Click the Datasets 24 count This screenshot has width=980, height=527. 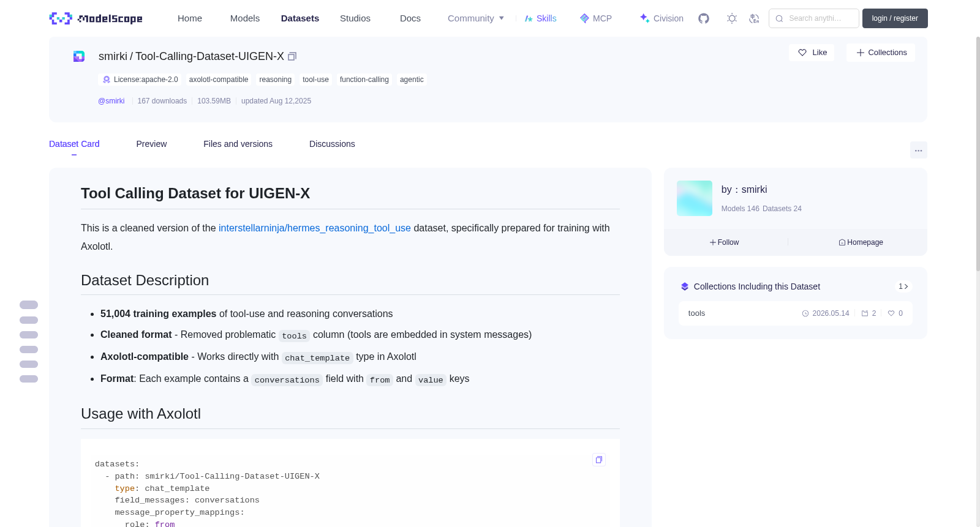tap(782, 209)
